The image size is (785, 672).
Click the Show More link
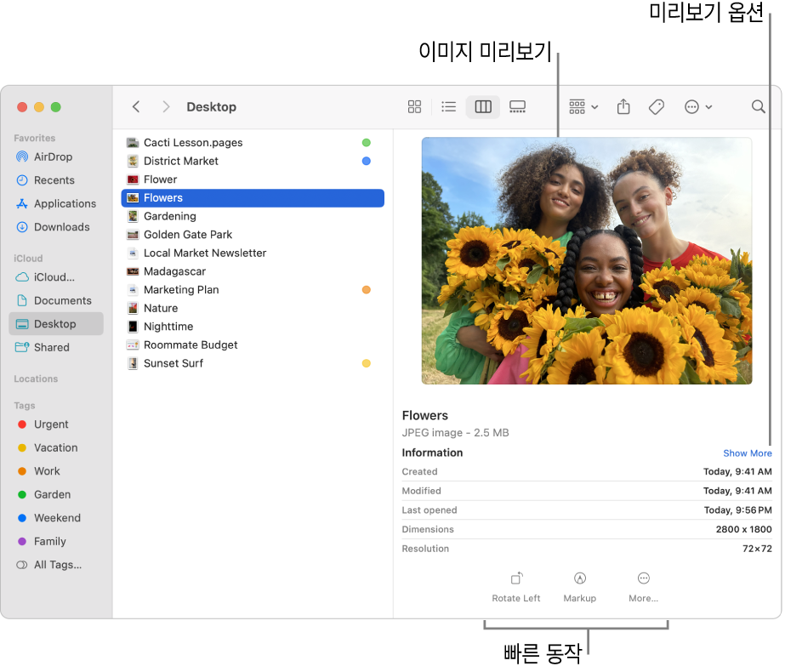click(x=747, y=453)
